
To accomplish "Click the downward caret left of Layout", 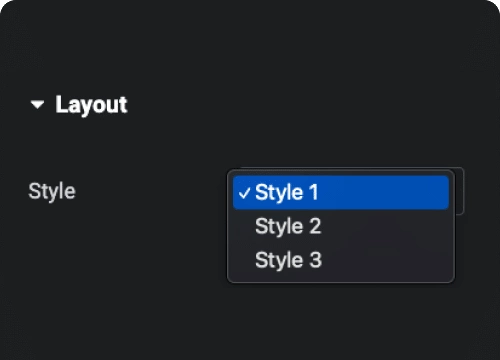I will tap(37, 105).
